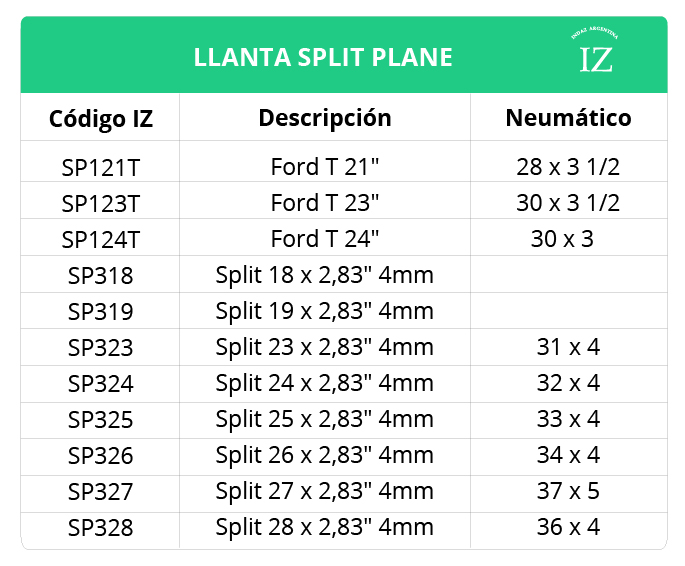Click Split 25 x 2,83" 4mm description

pos(325,419)
